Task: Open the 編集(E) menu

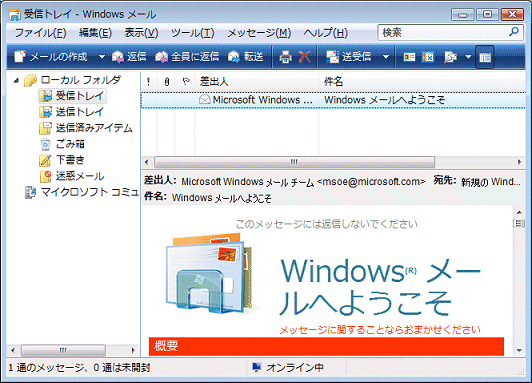Action: click(95, 33)
